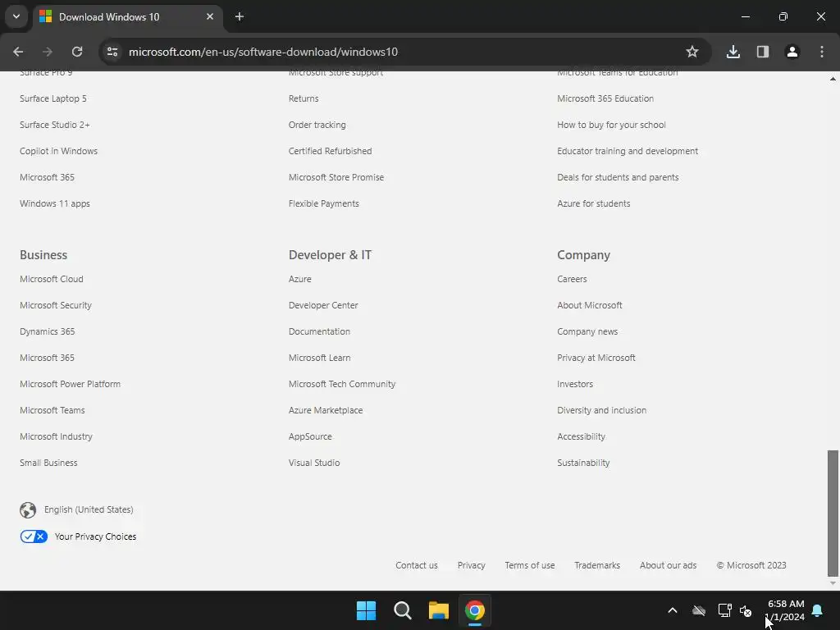Open the browser side panel
Image resolution: width=840 pixels, height=630 pixels.
tap(762, 52)
